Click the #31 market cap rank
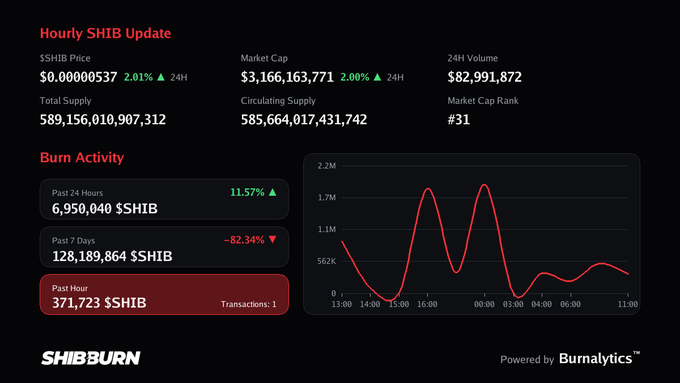The width and height of the screenshot is (680, 383). (458, 120)
